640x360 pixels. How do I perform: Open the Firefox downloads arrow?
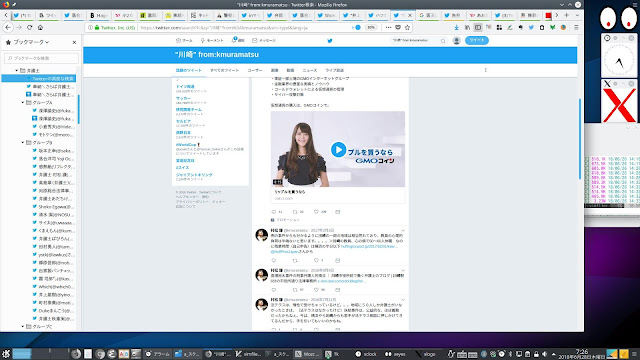pyautogui.click(x=456, y=27)
